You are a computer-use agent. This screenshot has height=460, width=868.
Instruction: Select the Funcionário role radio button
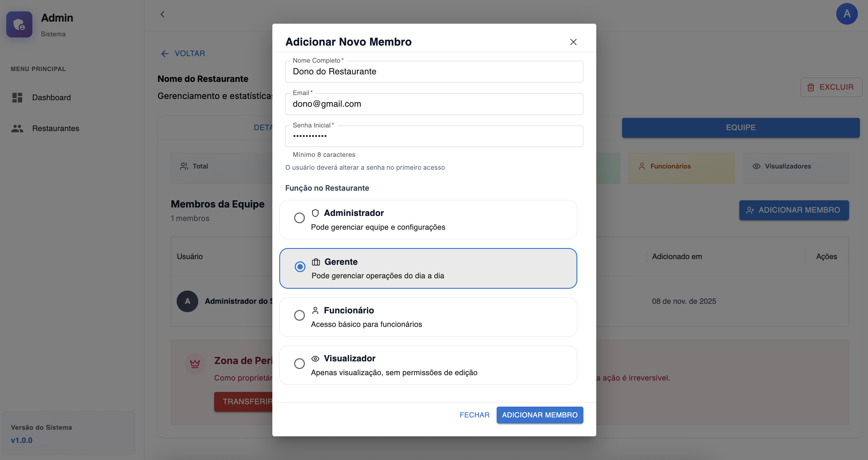(299, 315)
